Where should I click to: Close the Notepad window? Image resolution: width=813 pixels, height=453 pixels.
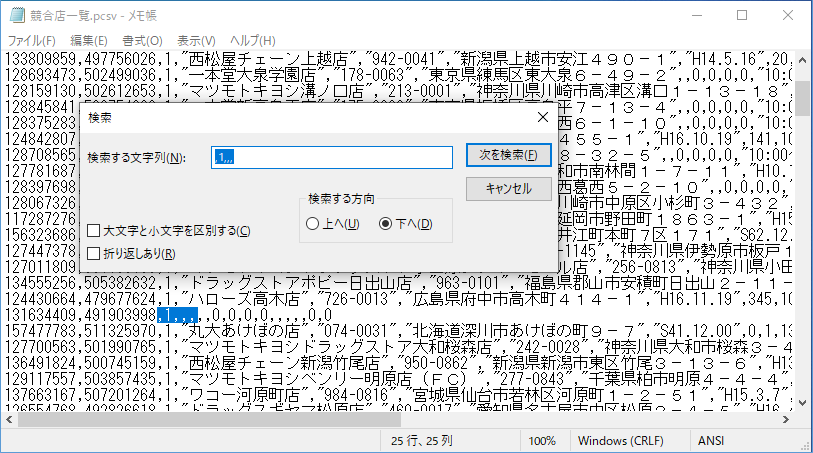tap(788, 16)
